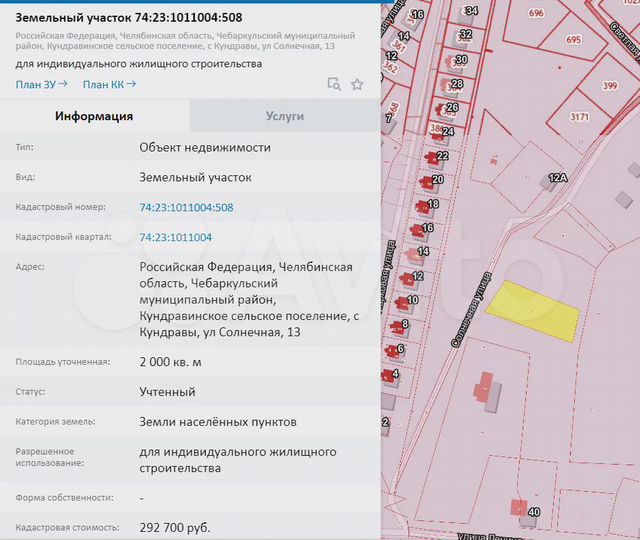
Task: Click the find-on-map magnifier icon
Action: [334, 85]
